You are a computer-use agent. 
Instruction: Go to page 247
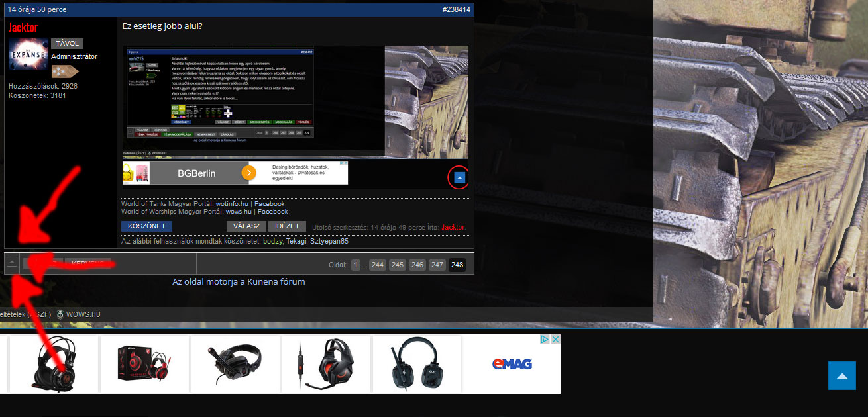tap(437, 265)
